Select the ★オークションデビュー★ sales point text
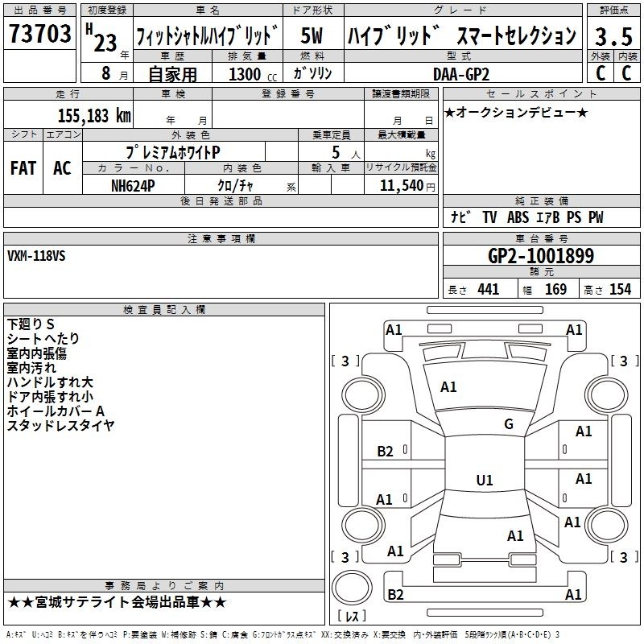This screenshot has height=644, width=644. click(515, 112)
